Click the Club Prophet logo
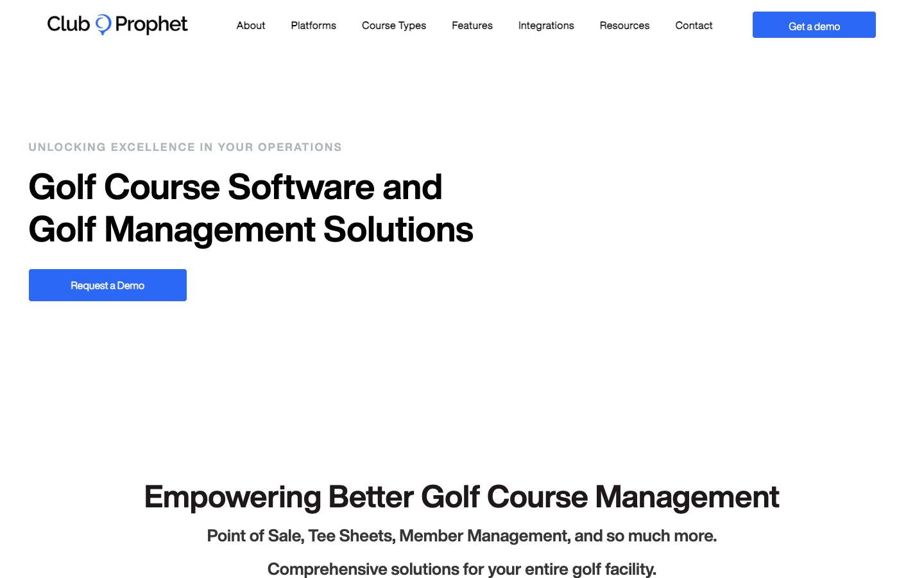Screen dimensions: 924x578 point(117,24)
